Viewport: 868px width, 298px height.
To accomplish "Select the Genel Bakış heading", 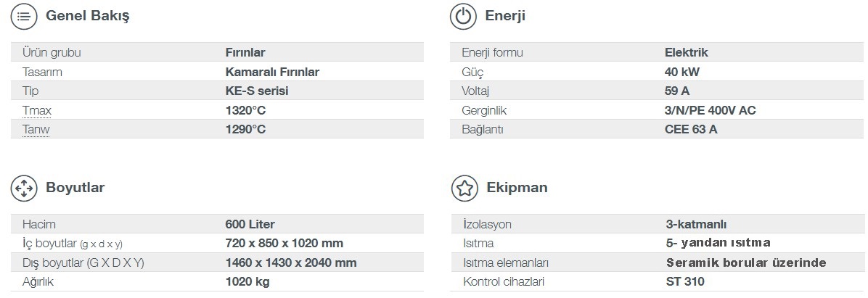I will click(x=88, y=16).
